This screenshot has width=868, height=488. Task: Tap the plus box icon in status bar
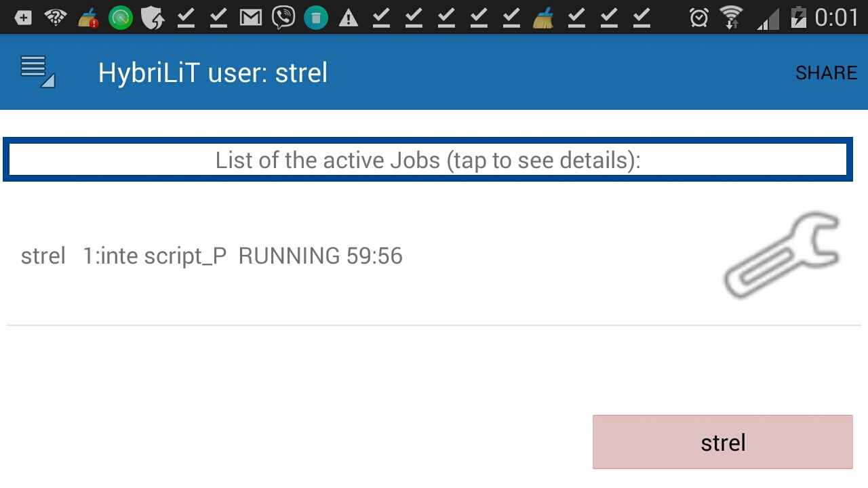point(23,18)
